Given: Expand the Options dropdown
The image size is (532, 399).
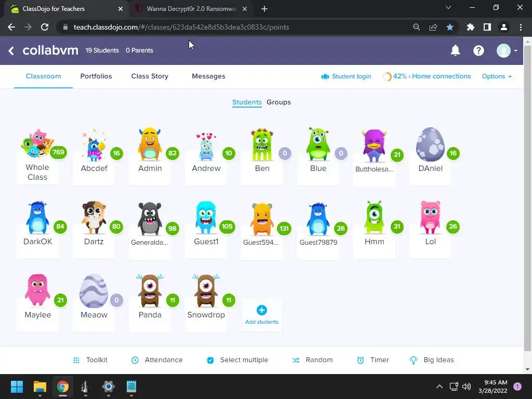Looking at the screenshot, I should click(x=497, y=76).
